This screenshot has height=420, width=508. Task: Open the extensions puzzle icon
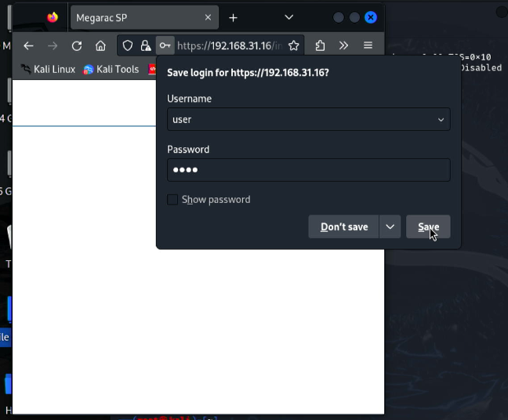[x=320, y=45]
